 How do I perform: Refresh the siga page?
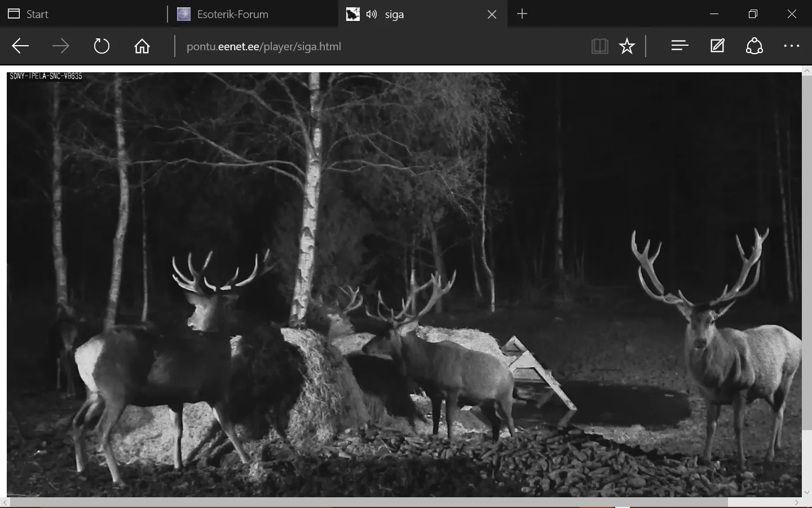tap(101, 46)
